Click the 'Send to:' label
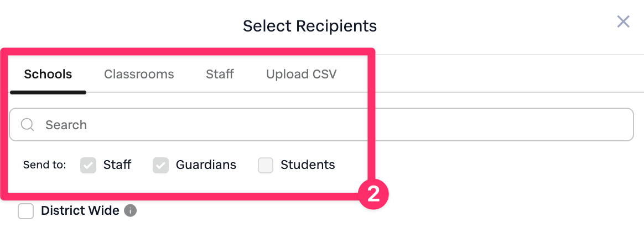The height and width of the screenshot is (233, 644). click(45, 165)
